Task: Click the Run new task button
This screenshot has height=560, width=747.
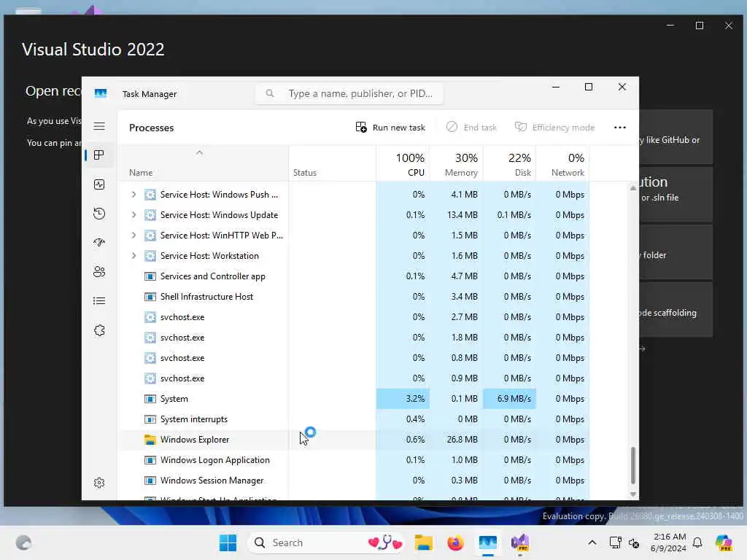Action: pos(390,127)
